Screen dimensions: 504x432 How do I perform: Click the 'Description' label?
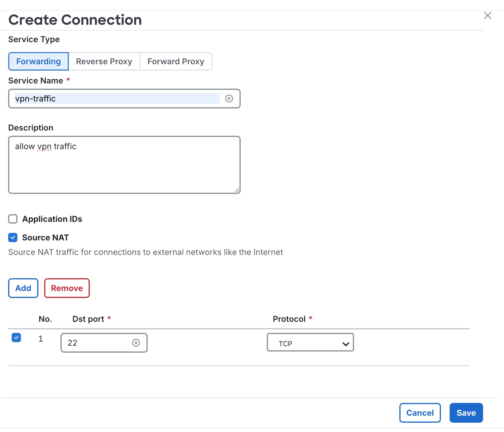(31, 128)
